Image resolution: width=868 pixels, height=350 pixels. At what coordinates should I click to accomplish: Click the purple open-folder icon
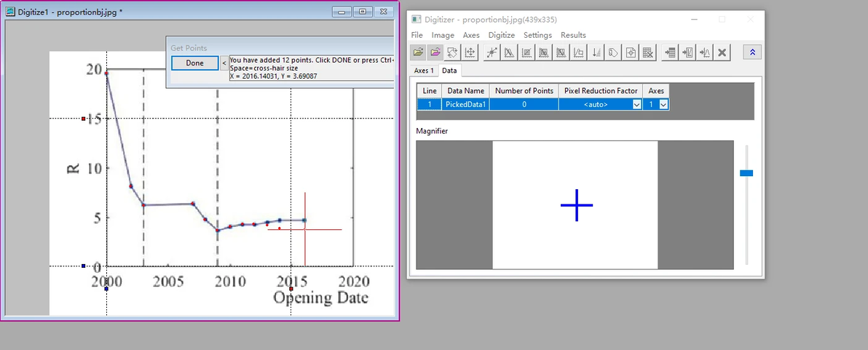pos(435,52)
